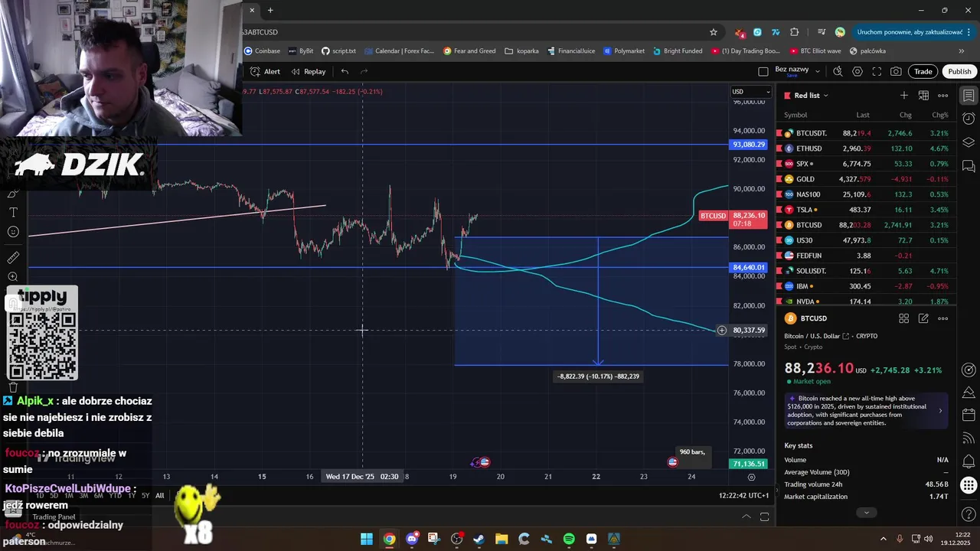Collapse the bottom Trading Panel chevron
This screenshot has width=980, height=551.
tap(746, 517)
